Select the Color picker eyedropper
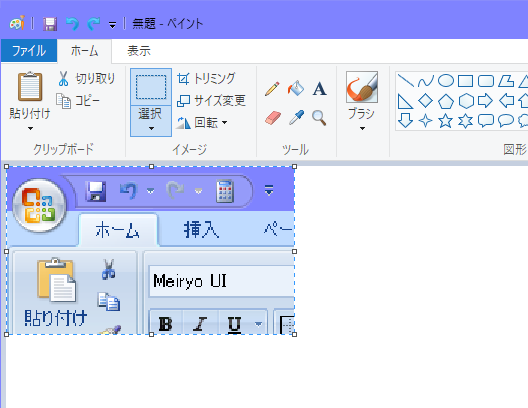Viewport: 528px width, 408px height. click(x=296, y=117)
